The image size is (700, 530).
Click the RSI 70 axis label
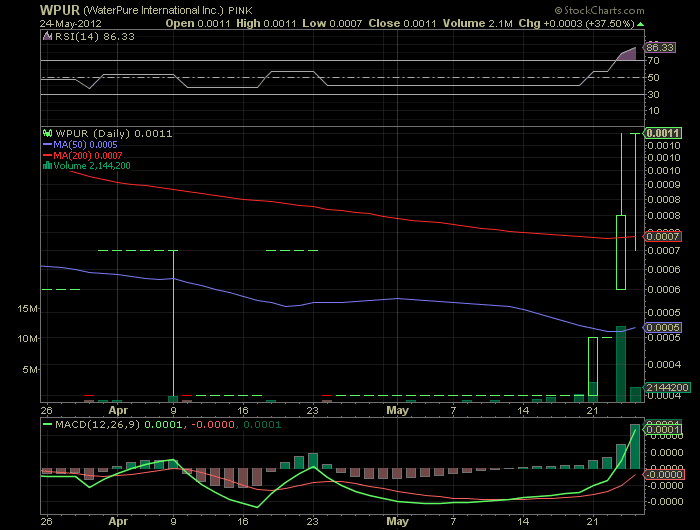coord(654,61)
